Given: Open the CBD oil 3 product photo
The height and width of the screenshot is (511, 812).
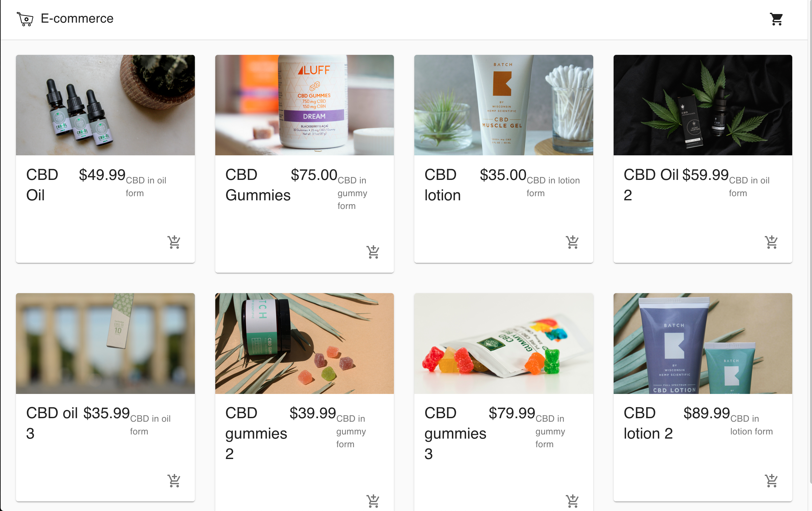Looking at the screenshot, I should pyautogui.click(x=105, y=343).
